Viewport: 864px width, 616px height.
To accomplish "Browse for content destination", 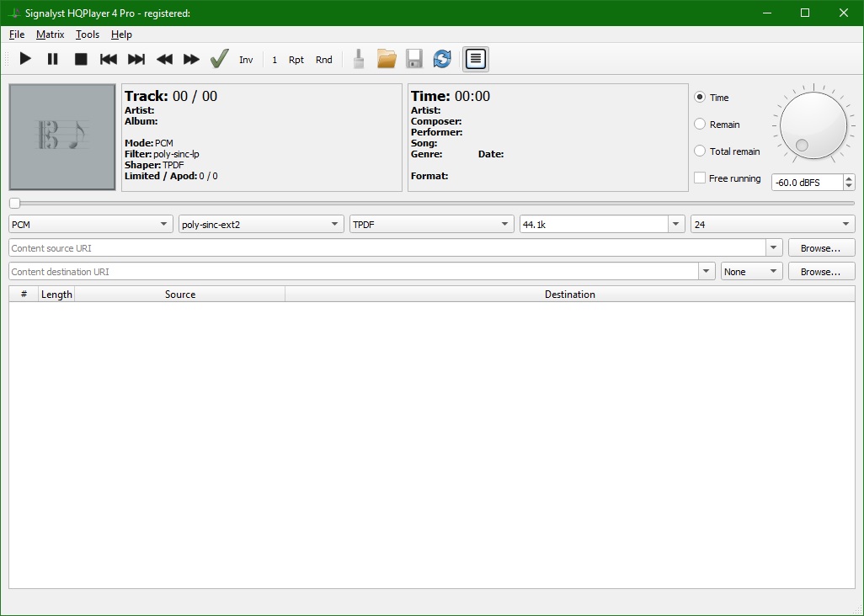I will [x=821, y=271].
